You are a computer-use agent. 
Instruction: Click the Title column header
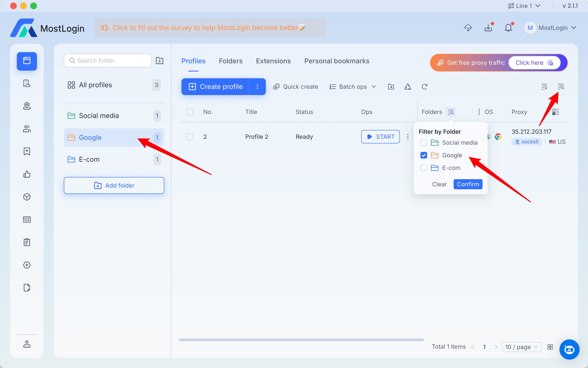(x=251, y=112)
